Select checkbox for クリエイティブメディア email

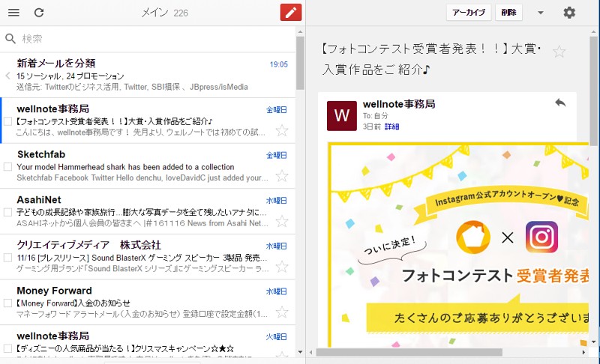pyautogui.click(x=7, y=258)
